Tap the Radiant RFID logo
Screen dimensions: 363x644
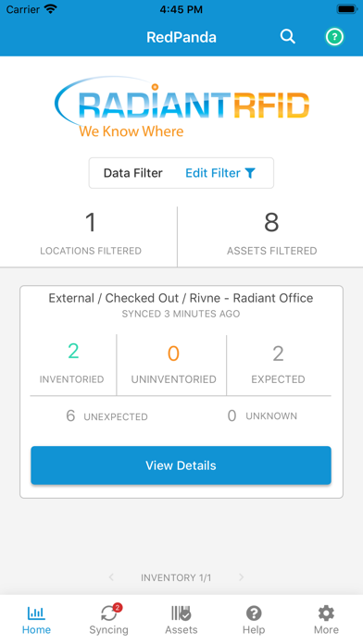(x=181, y=107)
